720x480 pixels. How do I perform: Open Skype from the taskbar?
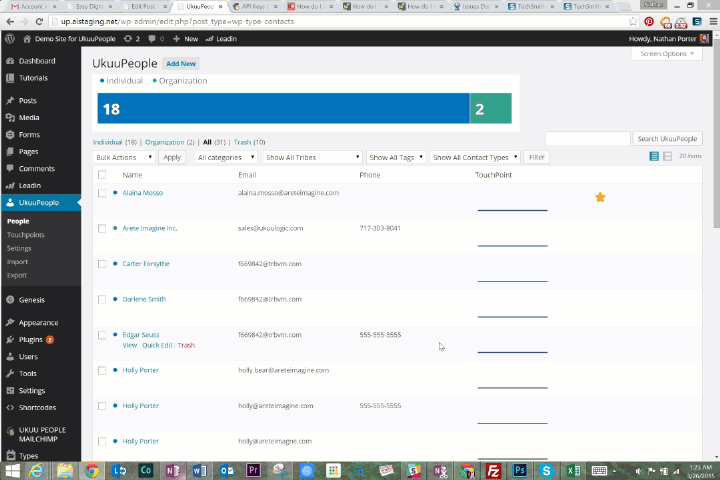click(x=546, y=470)
